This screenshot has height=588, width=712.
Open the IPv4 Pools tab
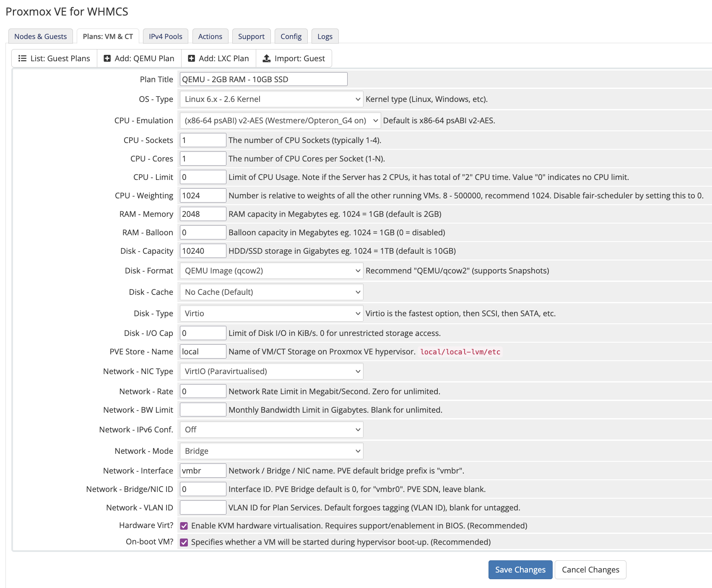[166, 36]
